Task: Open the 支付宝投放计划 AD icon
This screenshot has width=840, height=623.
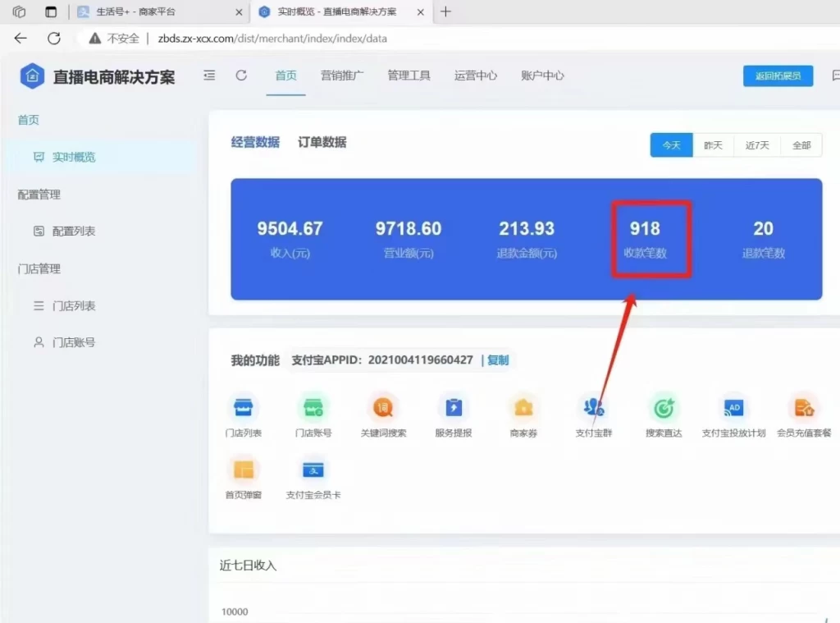Action: 733,408
